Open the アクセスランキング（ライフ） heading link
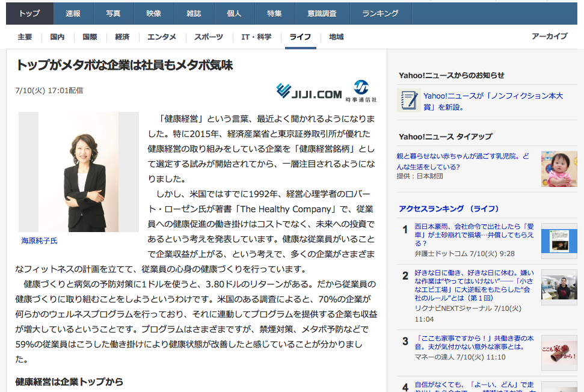 coord(449,209)
